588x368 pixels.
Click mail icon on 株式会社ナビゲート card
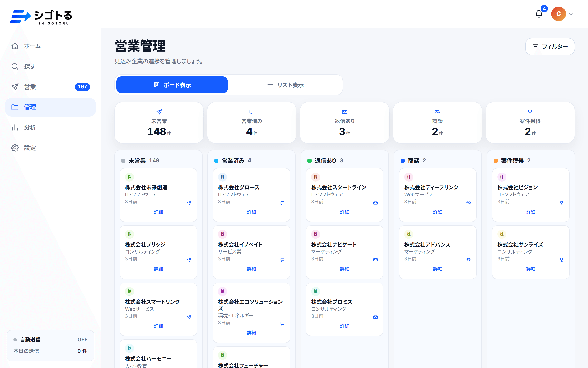(375, 260)
